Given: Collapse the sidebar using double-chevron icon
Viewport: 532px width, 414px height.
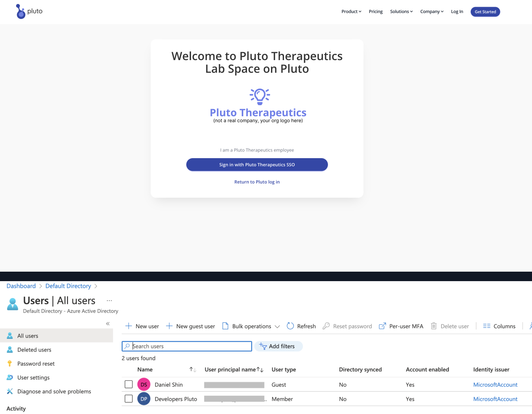Looking at the screenshot, I should pyautogui.click(x=108, y=324).
